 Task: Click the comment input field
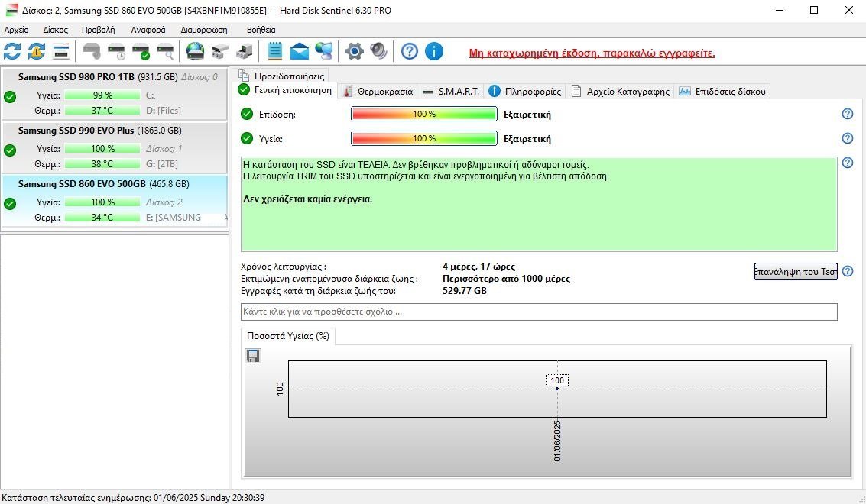coord(539,312)
